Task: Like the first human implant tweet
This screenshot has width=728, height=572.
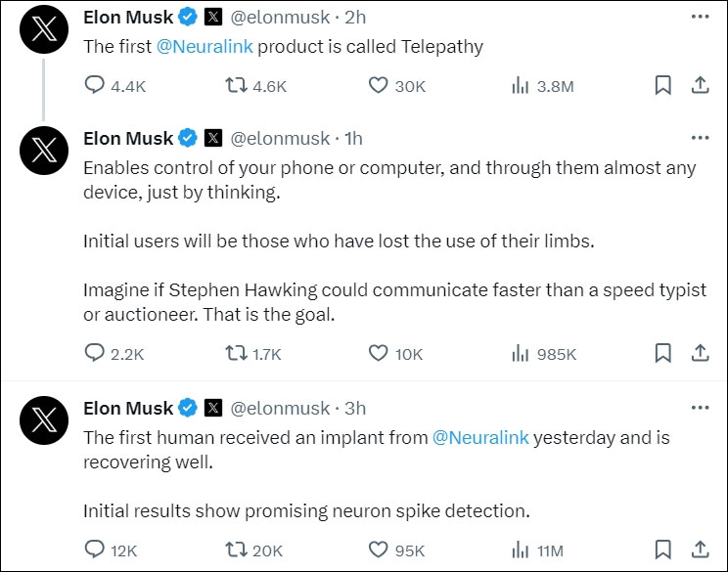Action: coord(379,550)
